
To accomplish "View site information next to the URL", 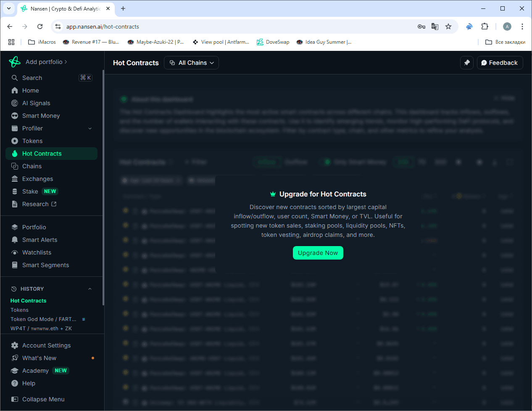I will pos(58,27).
